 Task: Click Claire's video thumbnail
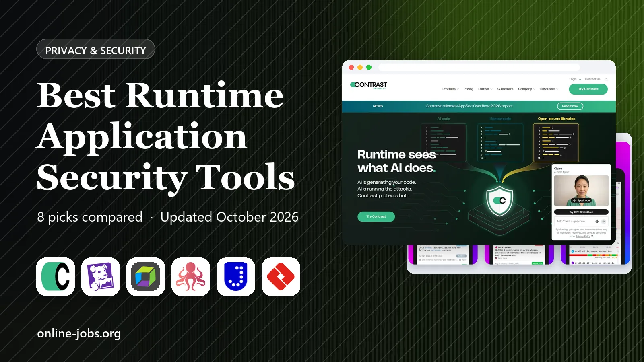[581, 191]
